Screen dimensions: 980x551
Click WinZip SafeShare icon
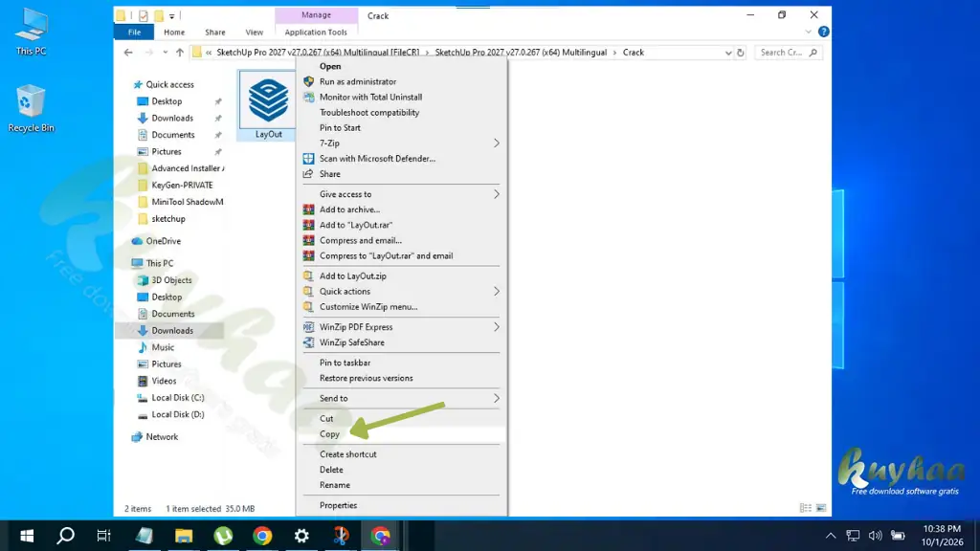tap(309, 342)
